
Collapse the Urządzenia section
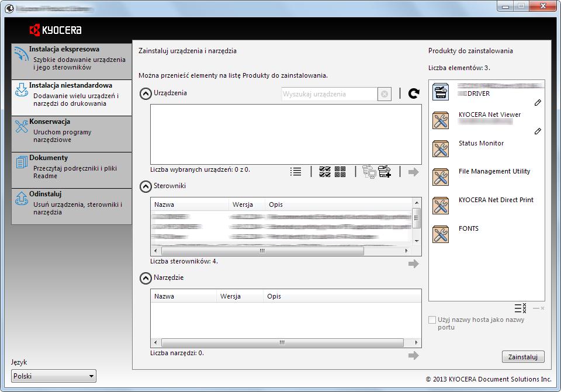tap(146, 93)
